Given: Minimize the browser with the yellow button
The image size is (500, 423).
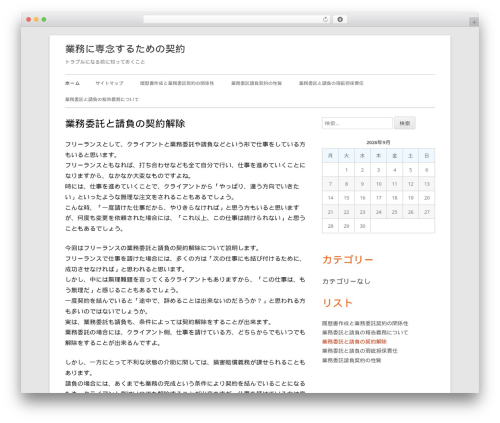Looking at the screenshot, I should (x=36, y=20).
